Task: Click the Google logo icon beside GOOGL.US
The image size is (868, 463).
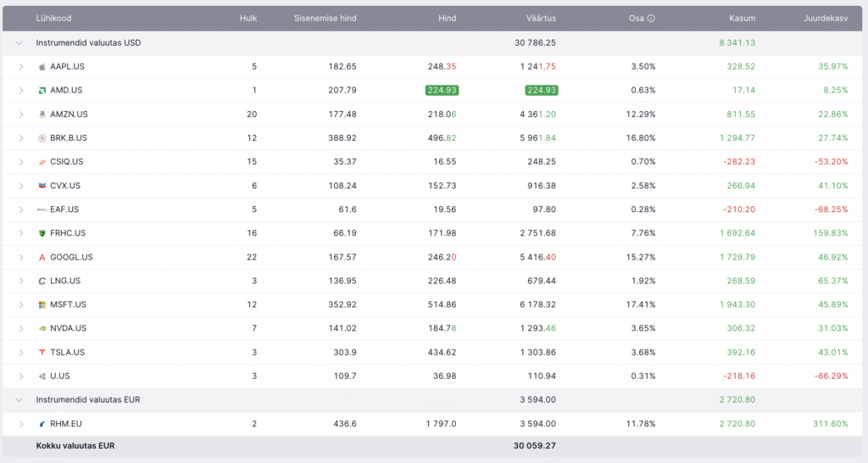Action: pyautogui.click(x=42, y=257)
